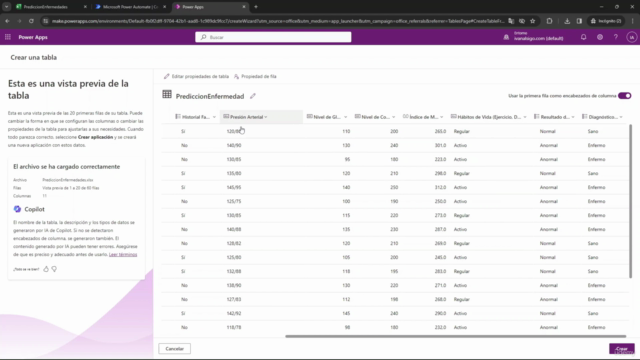Image resolution: width=640 pixels, height=360 pixels.
Task: Click the 312.0 index cell
Action: [x=440, y=187]
